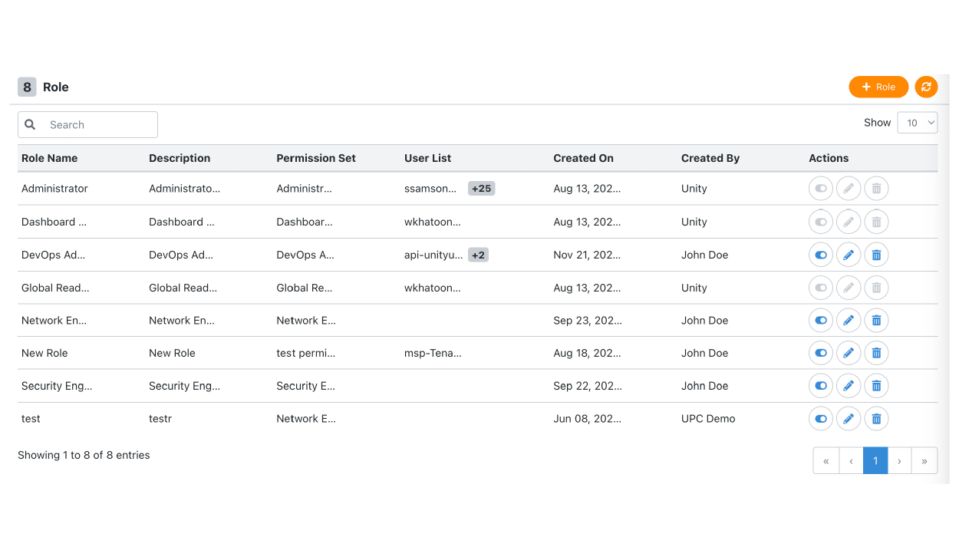The image size is (959, 560).
Task: Delete the New Role entry
Action: 876,353
